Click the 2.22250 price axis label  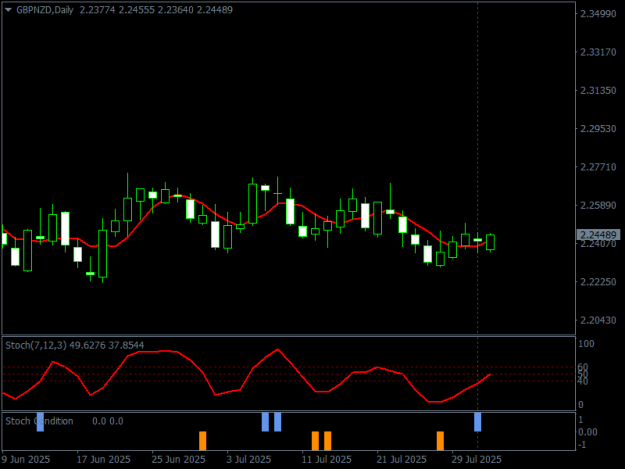pyautogui.click(x=598, y=282)
